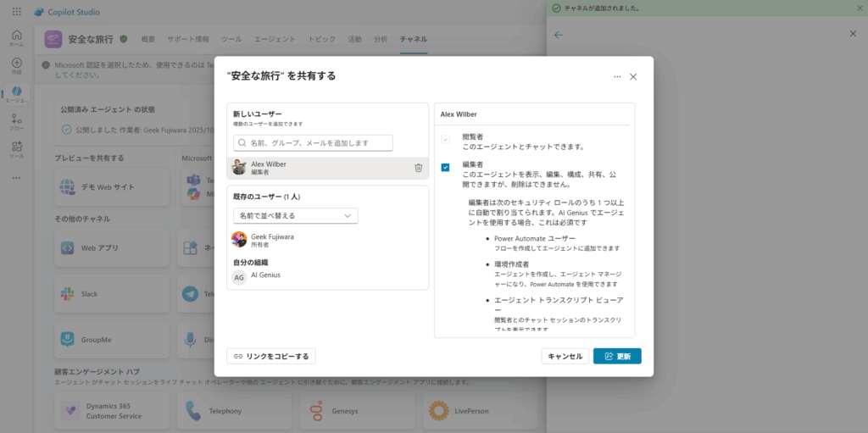Click リンクをコピーする button

tap(271, 356)
